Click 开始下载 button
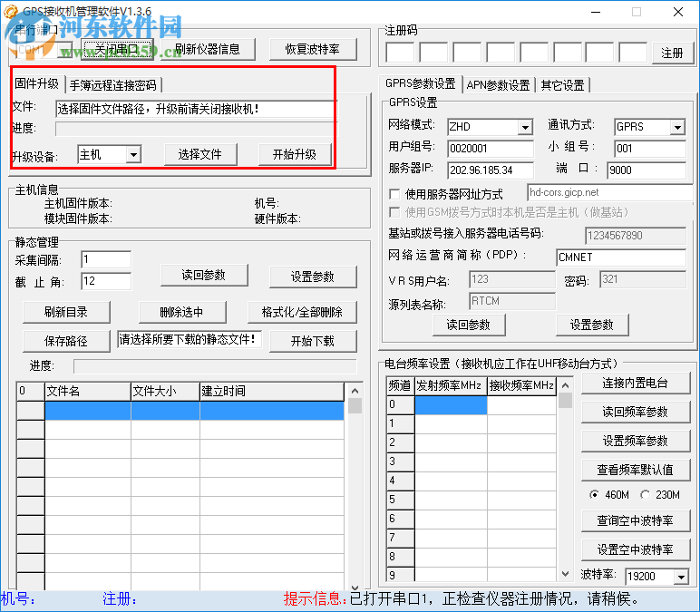The height and width of the screenshot is (612, 700). [x=313, y=341]
